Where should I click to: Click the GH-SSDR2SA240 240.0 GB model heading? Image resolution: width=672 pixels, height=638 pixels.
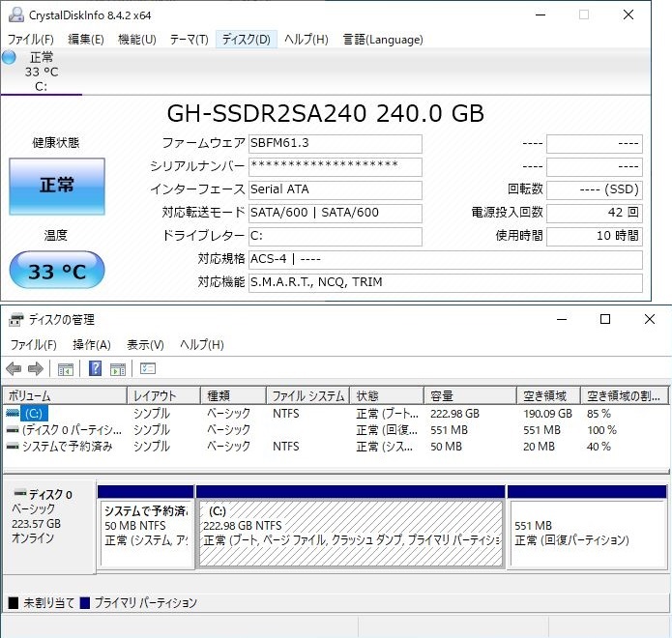326,113
